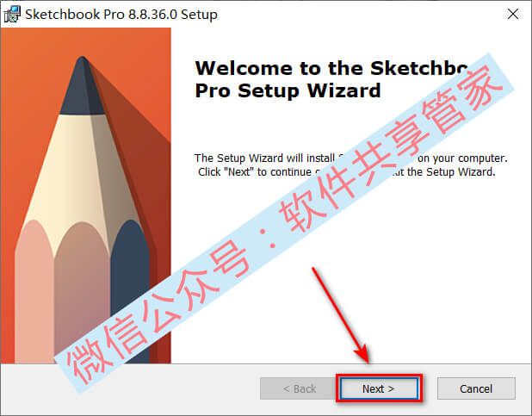Viewport: 532px width, 416px height.
Task: Click the sentence beginning The Setup Wizard will install
Action: pos(351,158)
